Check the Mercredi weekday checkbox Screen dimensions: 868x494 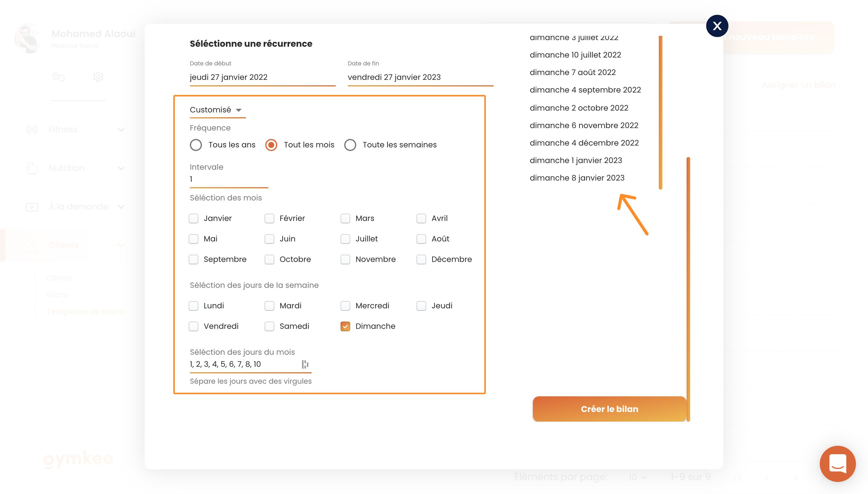click(x=345, y=306)
